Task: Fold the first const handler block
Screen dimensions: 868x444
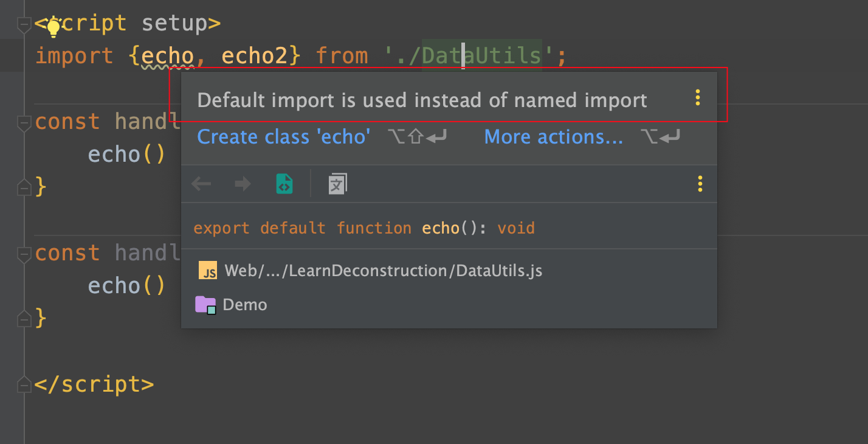Action: [24, 123]
